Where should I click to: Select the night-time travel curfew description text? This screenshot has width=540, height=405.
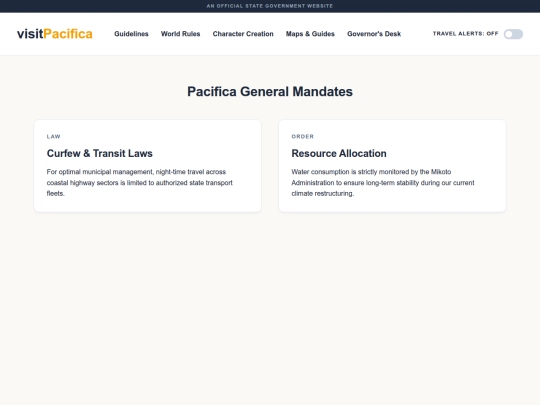pos(140,183)
